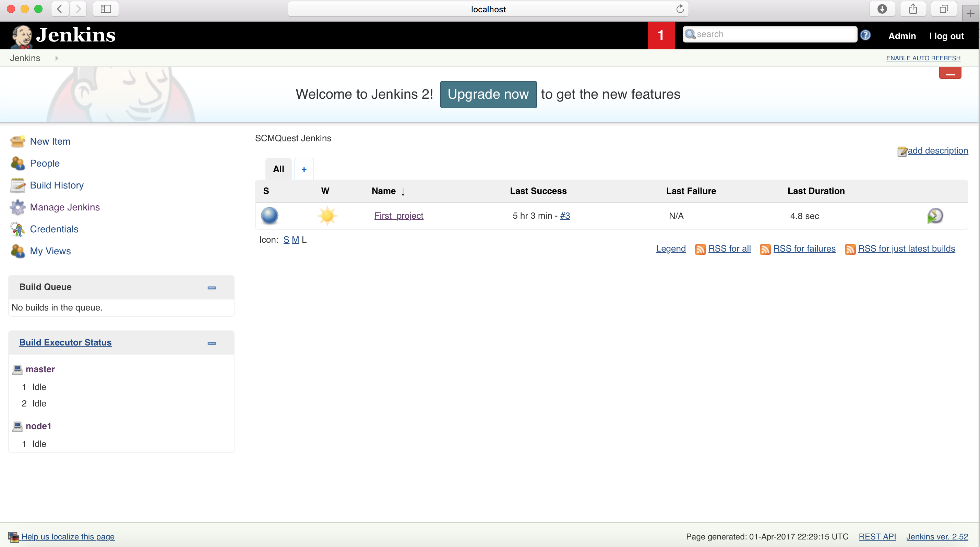The image size is (980, 547).
Task: Collapse the Build Executor Status panel
Action: (211, 342)
